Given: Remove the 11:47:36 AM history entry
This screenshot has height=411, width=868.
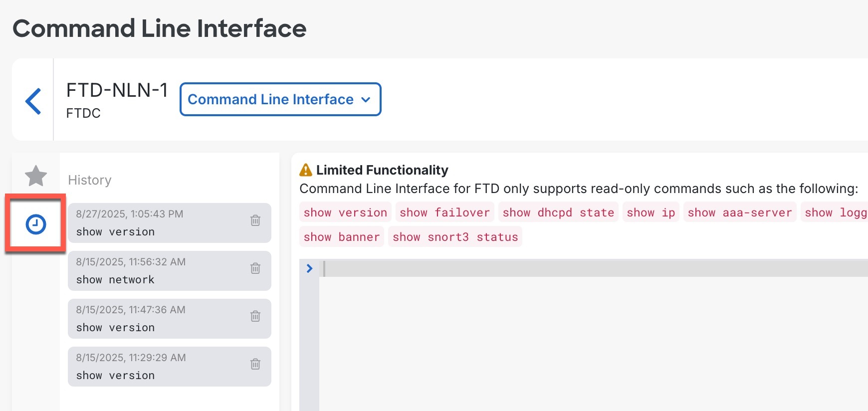Looking at the screenshot, I should tap(255, 316).
